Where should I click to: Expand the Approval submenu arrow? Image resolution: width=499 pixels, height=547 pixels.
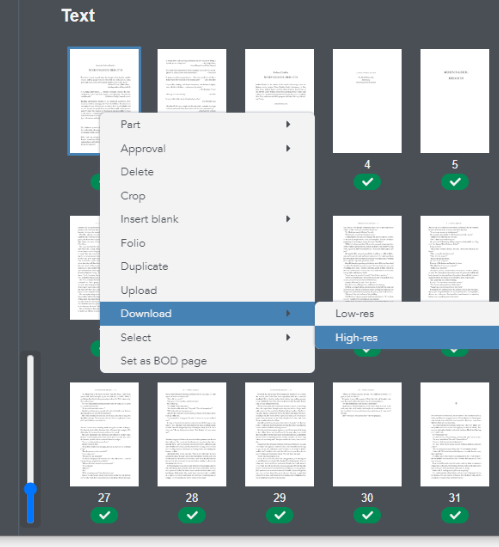(x=288, y=148)
